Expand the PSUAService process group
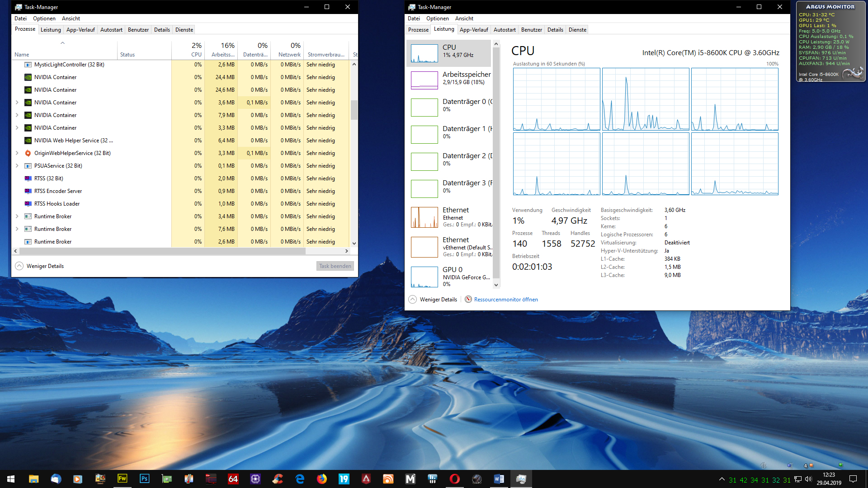868x488 pixels. (x=17, y=166)
